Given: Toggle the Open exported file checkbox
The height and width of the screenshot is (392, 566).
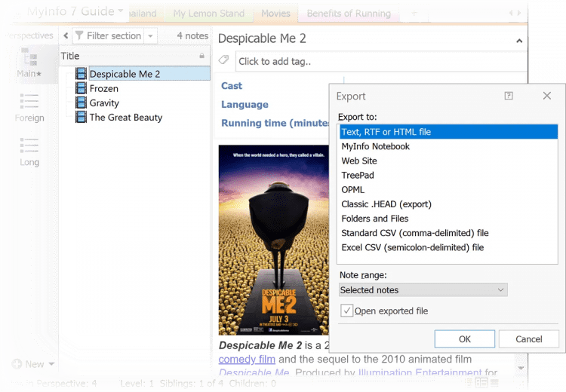Looking at the screenshot, I should point(346,311).
